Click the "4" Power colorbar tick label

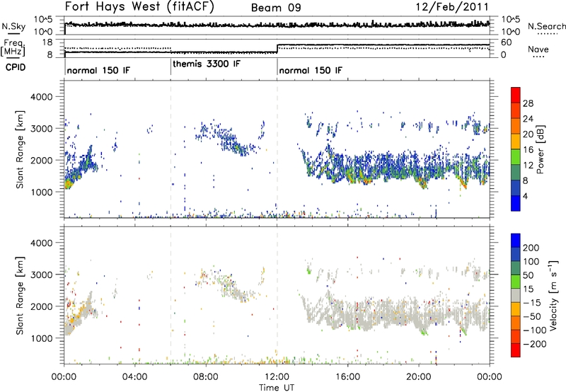(525, 196)
